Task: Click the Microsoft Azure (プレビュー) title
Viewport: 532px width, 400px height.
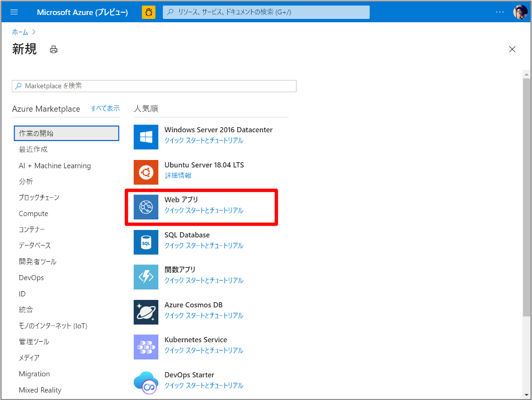Action: coord(82,12)
